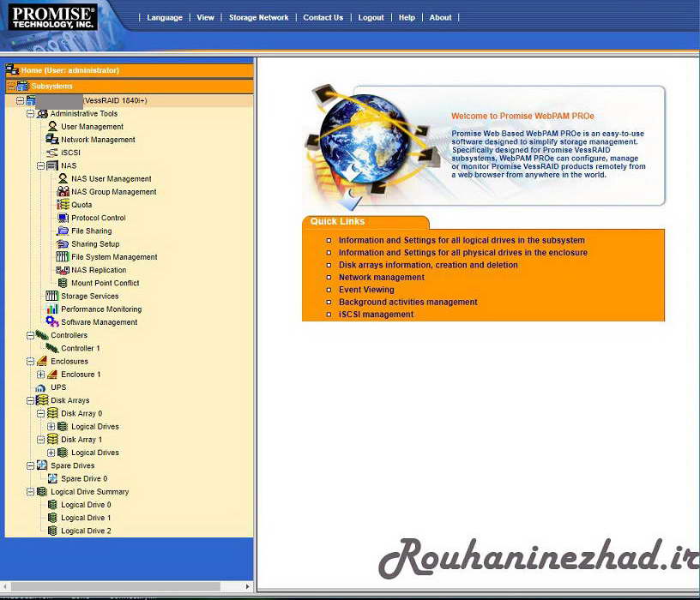The width and height of the screenshot is (700, 600).
Task: Click the Logical Drive 2 icon
Action: 52,531
